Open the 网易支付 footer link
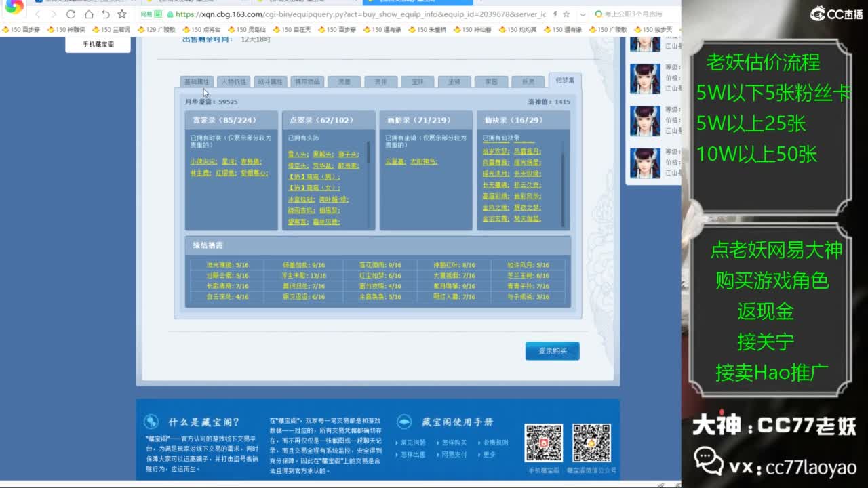The height and width of the screenshot is (488, 868). [x=454, y=454]
